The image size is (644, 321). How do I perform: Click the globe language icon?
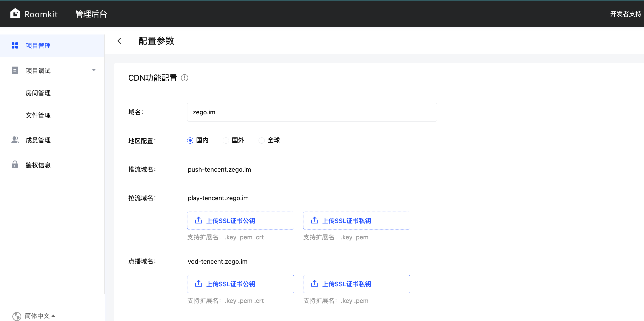17,316
